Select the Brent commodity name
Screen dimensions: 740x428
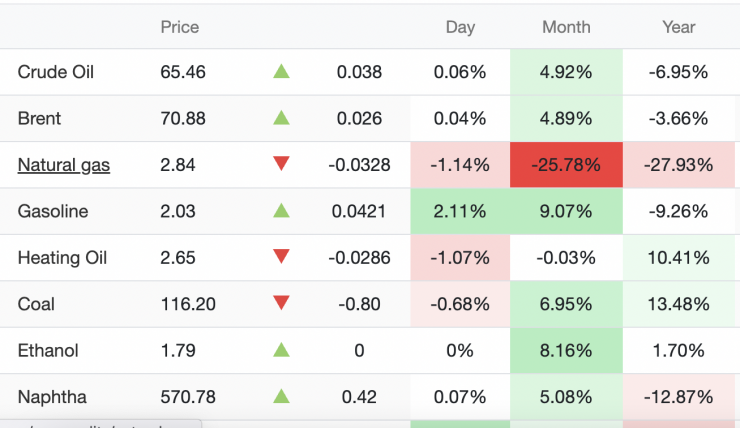pos(39,118)
